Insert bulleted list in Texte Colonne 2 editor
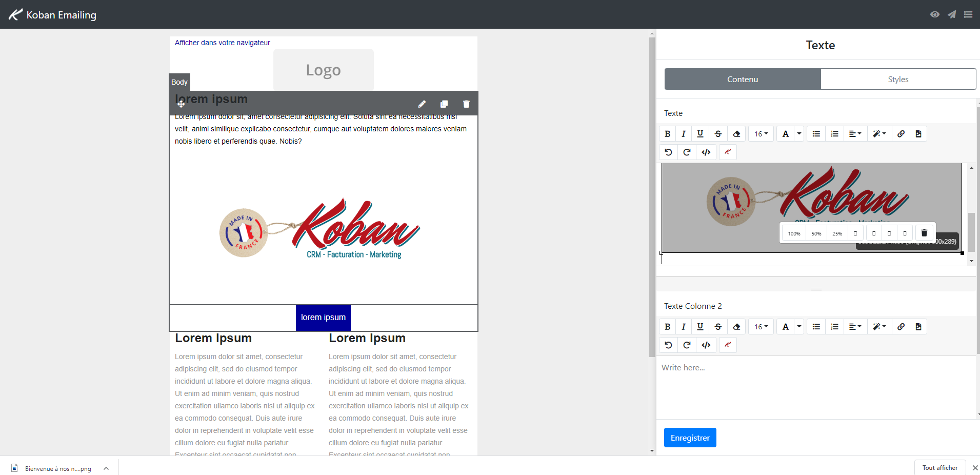This screenshot has height=475, width=980. 816,327
